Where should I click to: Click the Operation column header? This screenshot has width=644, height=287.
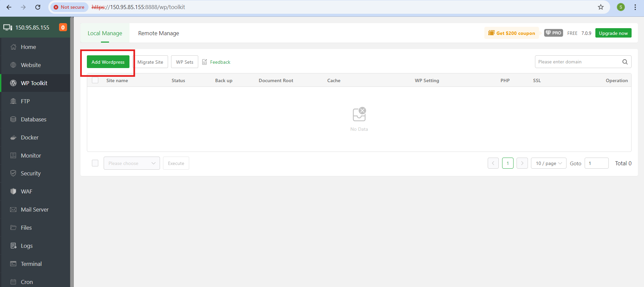tap(616, 80)
